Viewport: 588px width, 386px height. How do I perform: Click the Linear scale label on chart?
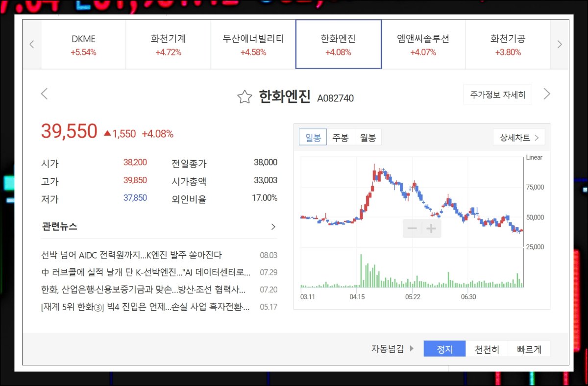coord(534,157)
